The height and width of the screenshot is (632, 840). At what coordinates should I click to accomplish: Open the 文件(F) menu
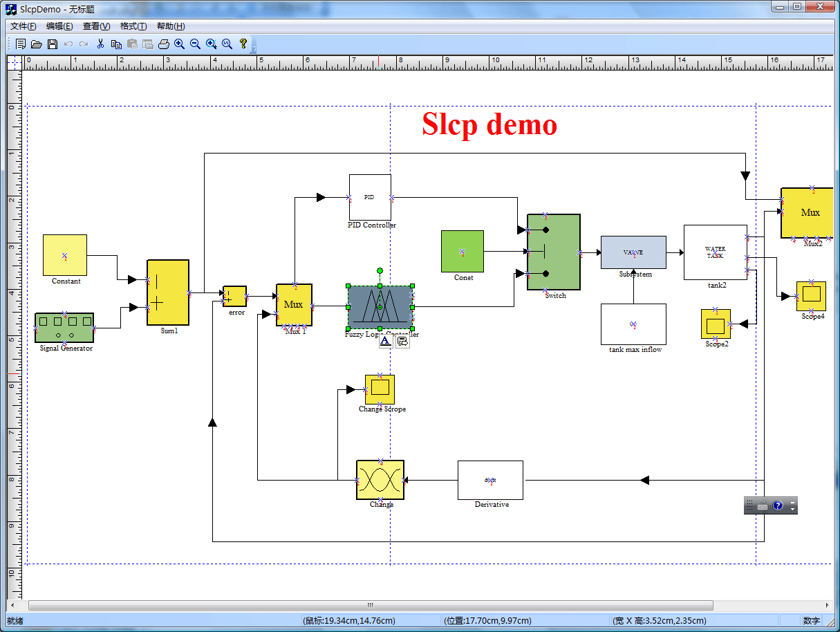click(23, 26)
